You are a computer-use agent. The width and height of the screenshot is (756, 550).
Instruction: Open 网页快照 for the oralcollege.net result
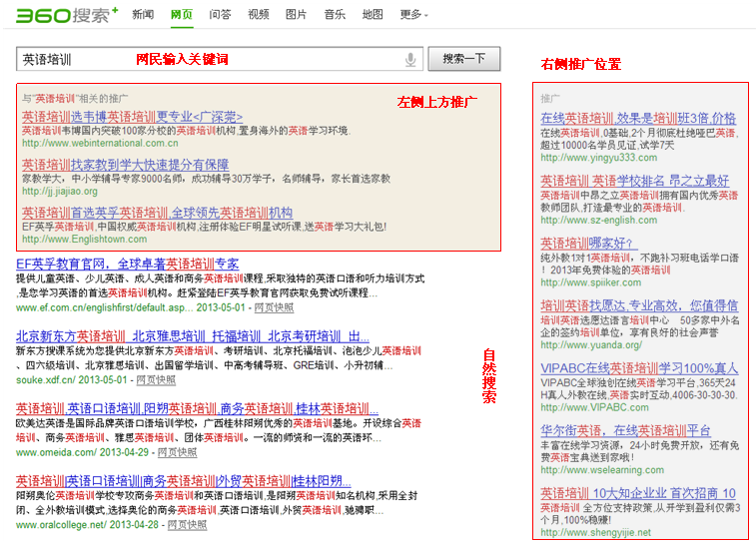pos(187,524)
